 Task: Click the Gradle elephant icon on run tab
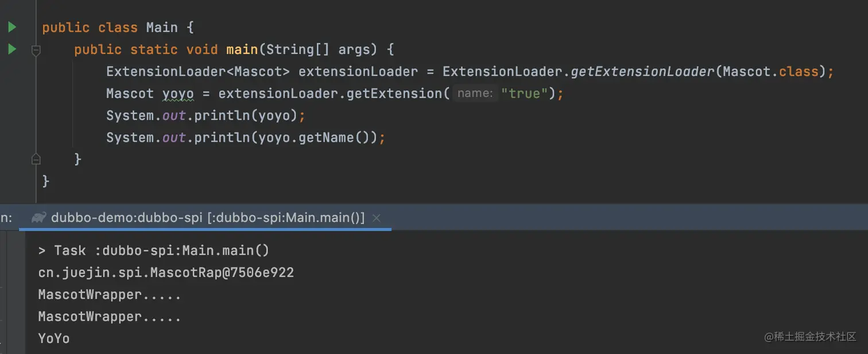[x=39, y=217]
